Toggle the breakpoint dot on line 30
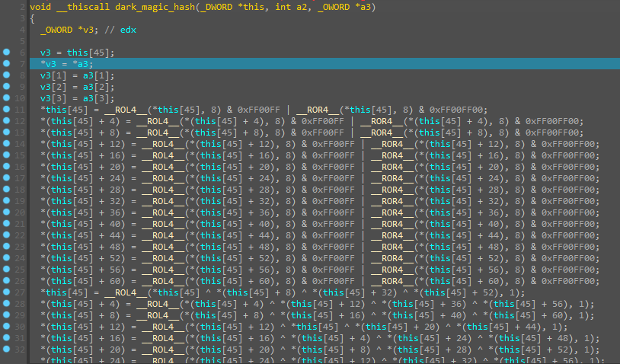The image size is (620, 364). click(6, 326)
